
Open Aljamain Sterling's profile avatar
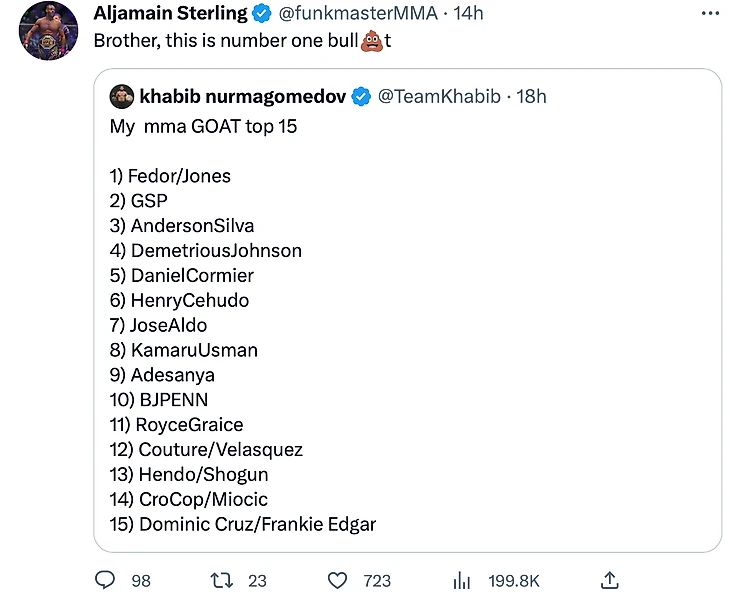[x=49, y=30]
